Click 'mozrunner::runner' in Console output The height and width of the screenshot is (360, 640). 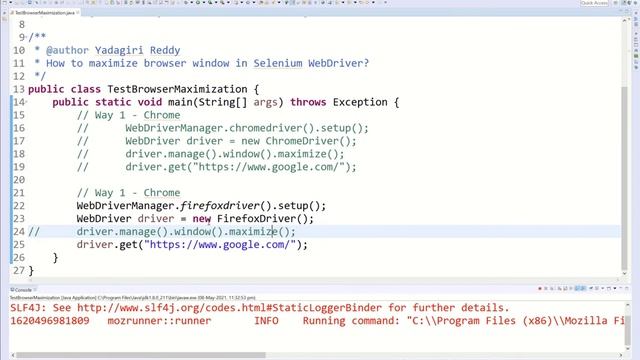pos(159,321)
